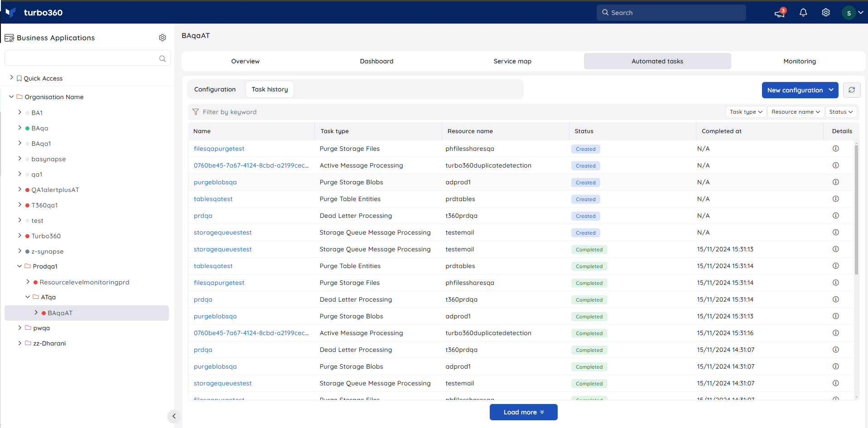Switch to the Overview tab
The width and height of the screenshot is (868, 428).
[x=245, y=61]
